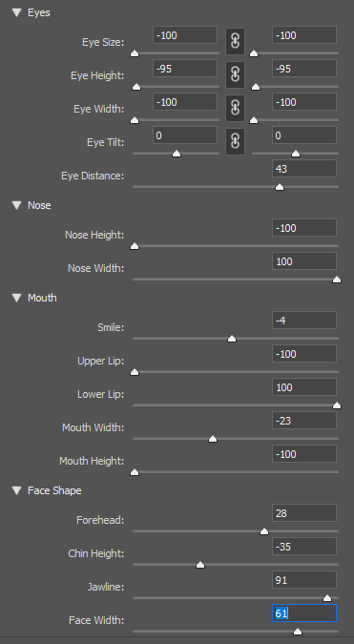This screenshot has width=354, height=644.
Task: Click the Nose Height value field
Action: click(304, 228)
